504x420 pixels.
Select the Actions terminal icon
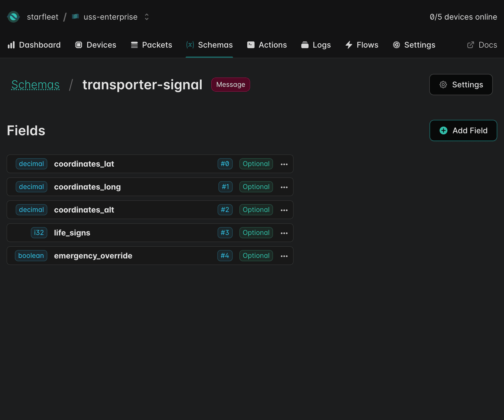coord(251,45)
